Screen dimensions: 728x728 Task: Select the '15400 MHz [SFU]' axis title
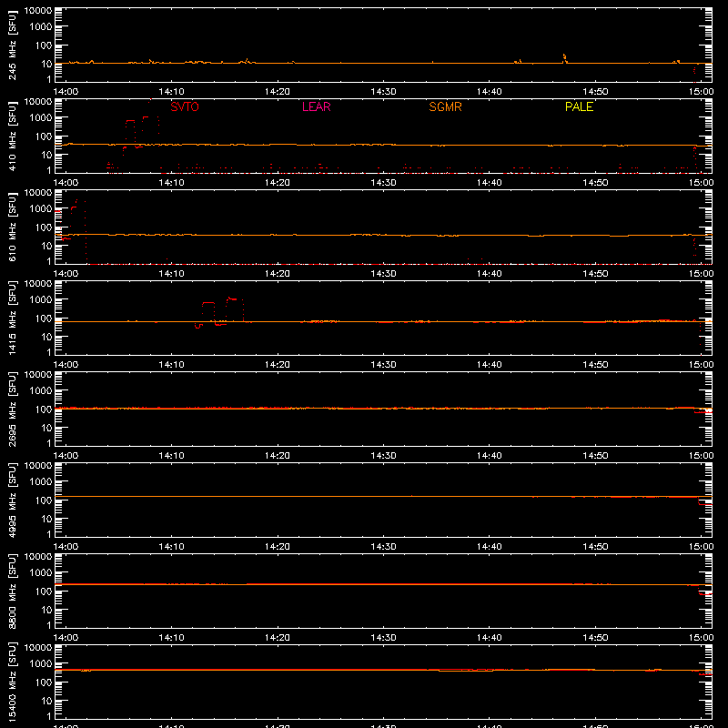(x=12, y=682)
